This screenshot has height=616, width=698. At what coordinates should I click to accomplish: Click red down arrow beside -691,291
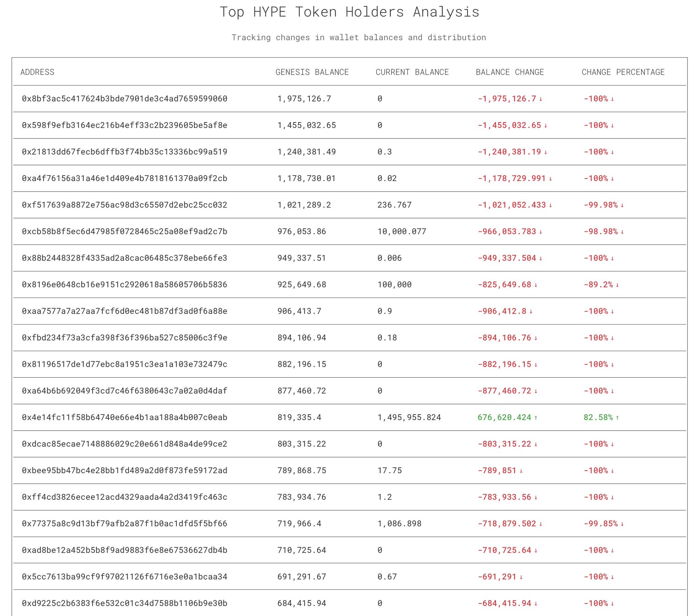pos(521,577)
